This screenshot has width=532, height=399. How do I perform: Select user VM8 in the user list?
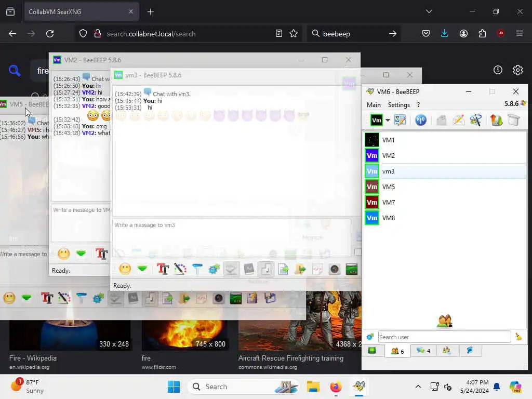pyautogui.click(x=445, y=218)
